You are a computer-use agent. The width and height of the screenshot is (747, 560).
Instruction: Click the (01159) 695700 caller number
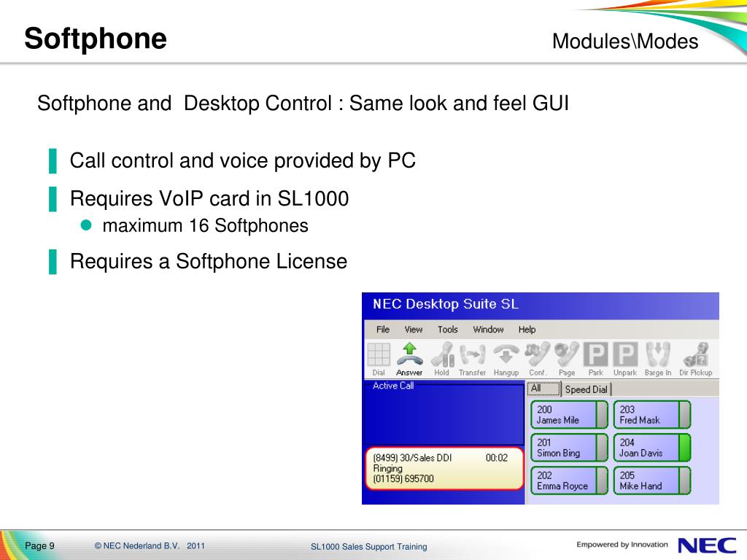click(403, 478)
